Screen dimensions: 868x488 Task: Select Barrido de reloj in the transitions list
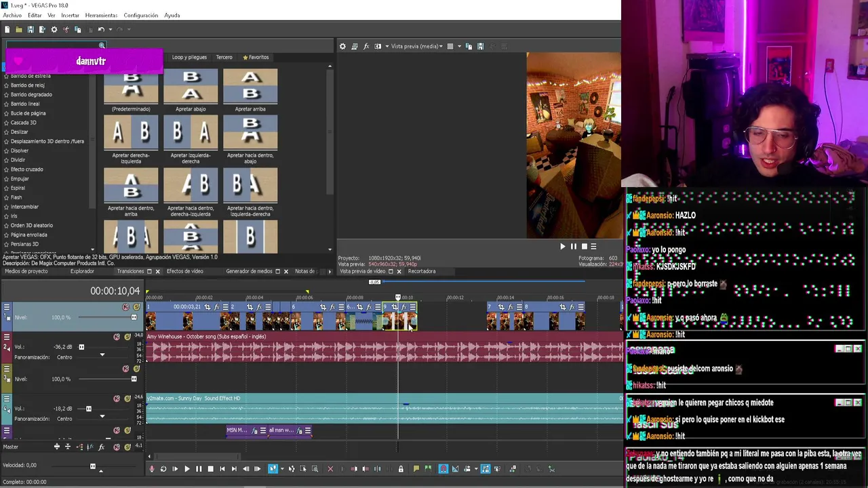(x=28, y=85)
